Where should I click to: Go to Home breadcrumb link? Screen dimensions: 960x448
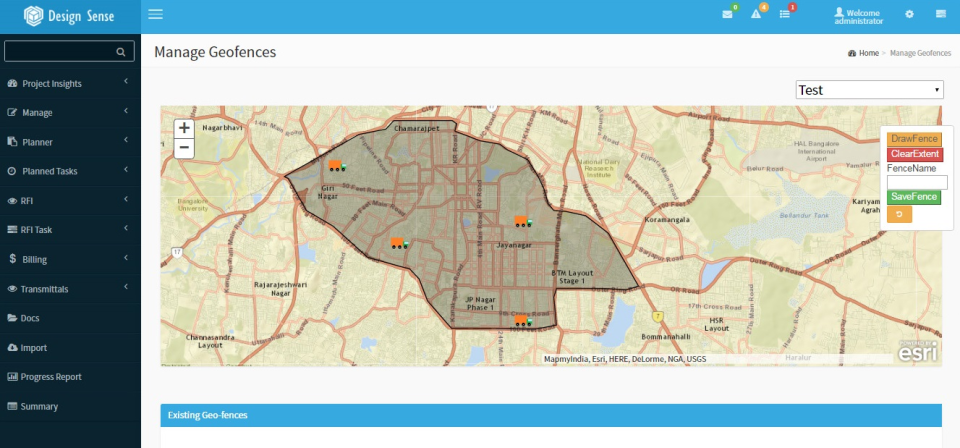[x=868, y=53]
